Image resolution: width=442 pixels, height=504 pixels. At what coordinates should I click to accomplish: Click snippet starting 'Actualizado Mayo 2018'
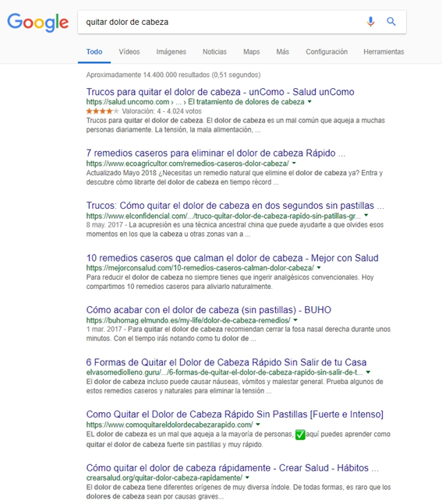point(235,178)
